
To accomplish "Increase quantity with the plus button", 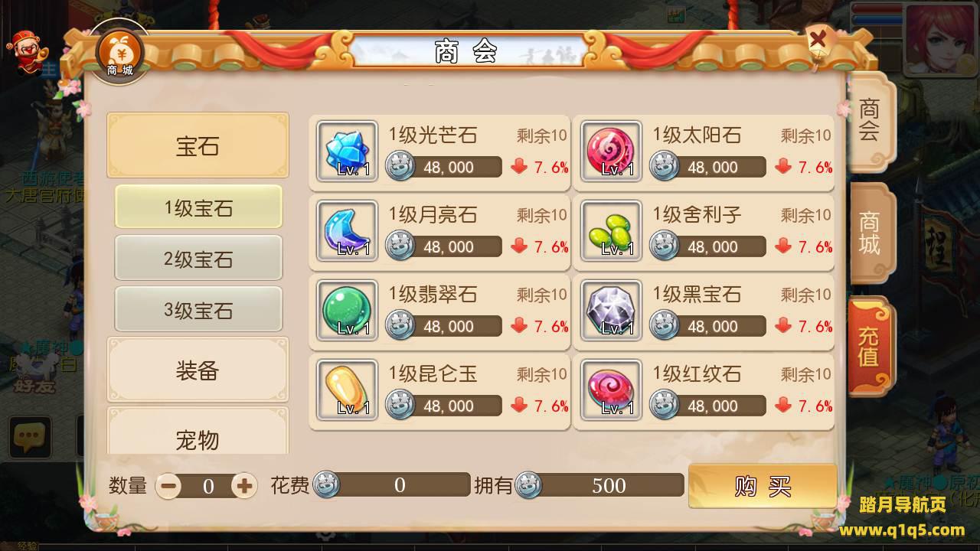I will [x=244, y=485].
